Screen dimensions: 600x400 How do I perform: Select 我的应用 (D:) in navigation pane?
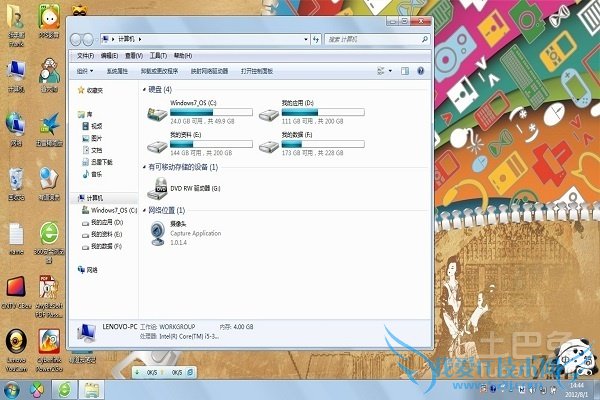103,222
